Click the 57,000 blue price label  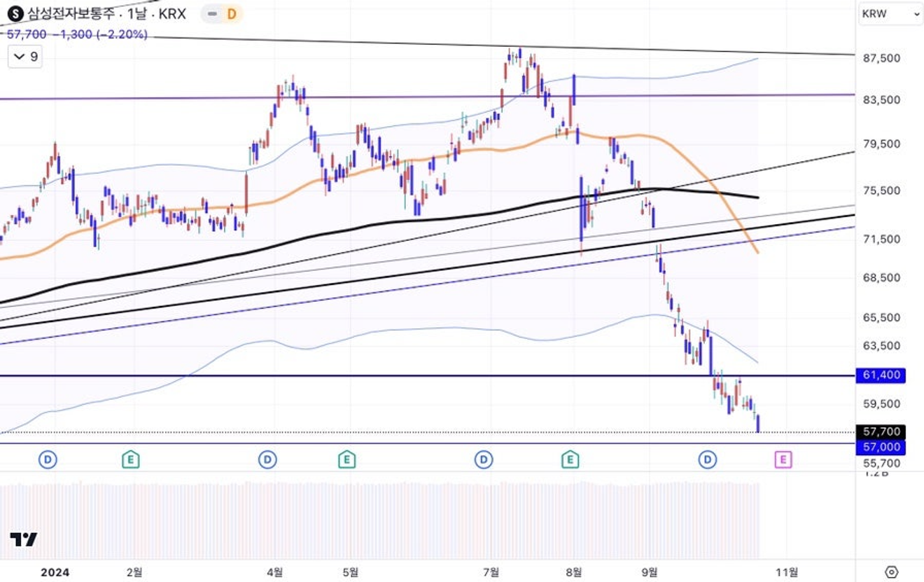(x=881, y=447)
